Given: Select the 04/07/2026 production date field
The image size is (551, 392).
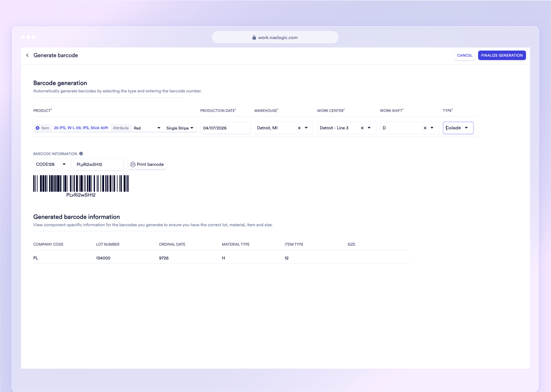Looking at the screenshot, I should click(x=225, y=128).
